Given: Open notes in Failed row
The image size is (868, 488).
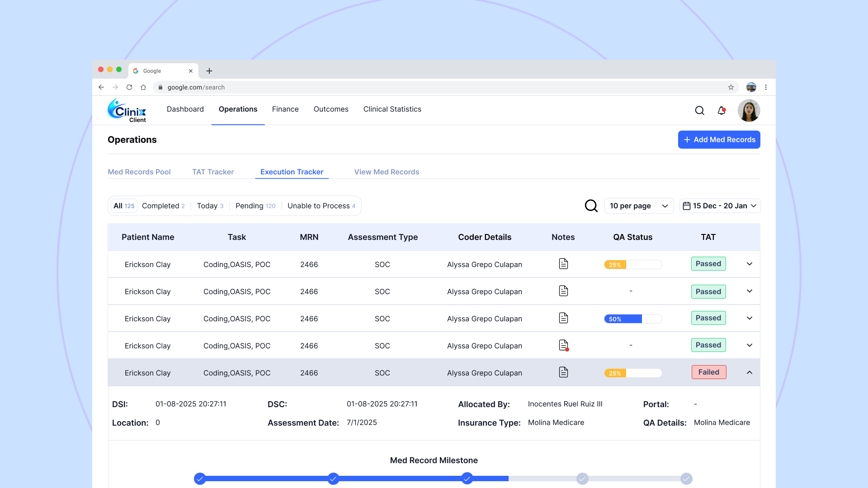Looking at the screenshot, I should pos(563,372).
